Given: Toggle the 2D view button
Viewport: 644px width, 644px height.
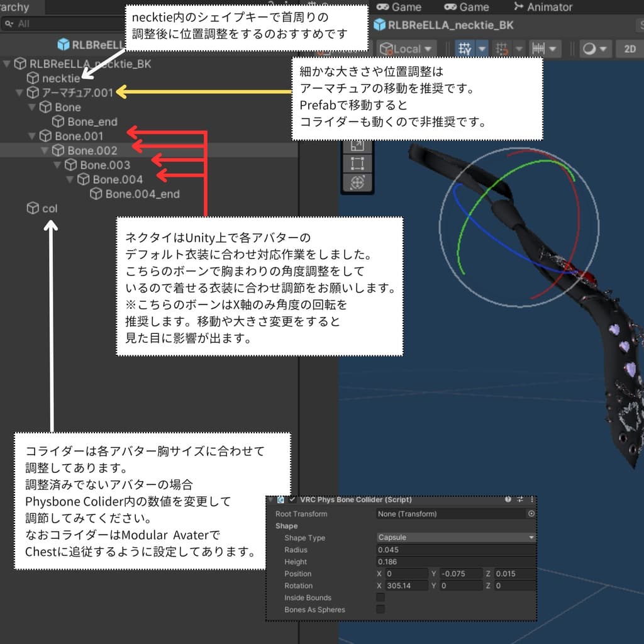Looking at the screenshot, I should click(630, 48).
